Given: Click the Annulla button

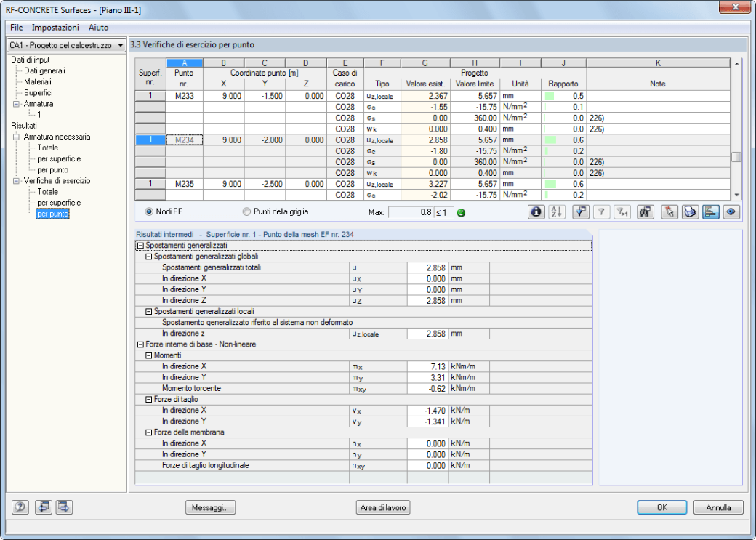Looking at the screenshot, I should point(718,507).
